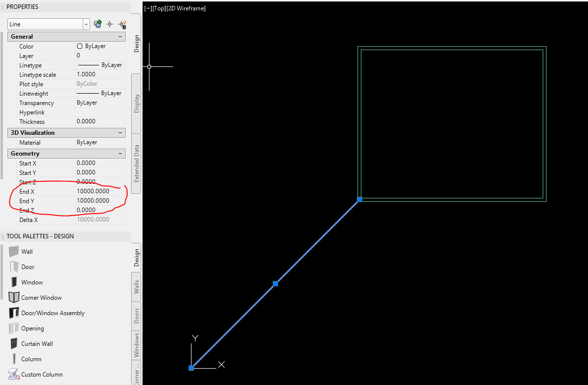The height and width of the screenshot is (385, 588).
Task: Select the Corner Window tool
Action: pyautogui.click(x=41, y=298)
